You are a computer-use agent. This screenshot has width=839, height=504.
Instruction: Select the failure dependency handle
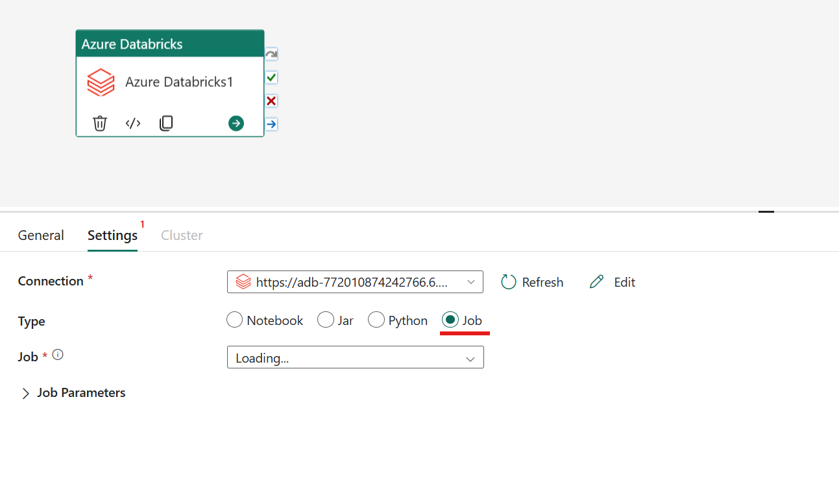click(271, 101)
